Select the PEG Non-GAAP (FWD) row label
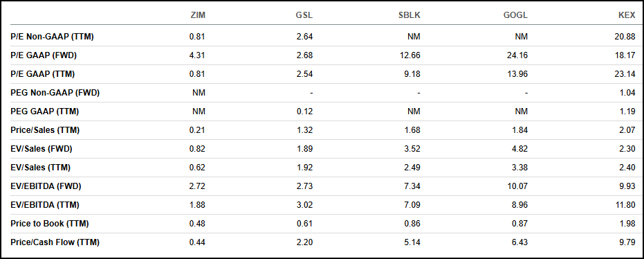 pos(55,93)
